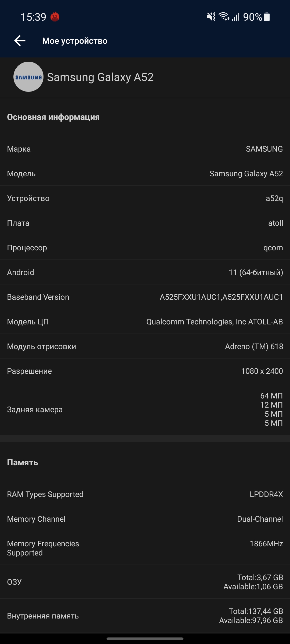Viewport: 290px width, 644px height.
Task: Tap the Wi-Fi status icon
Action: tap(224, 17)
